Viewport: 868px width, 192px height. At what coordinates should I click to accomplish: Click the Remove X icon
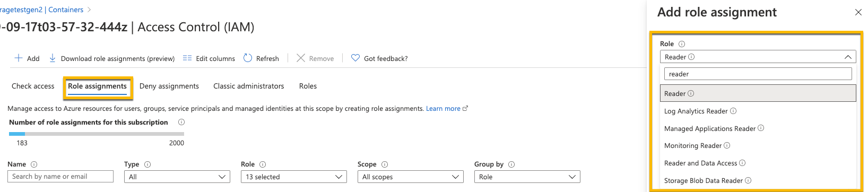(301, 58)
